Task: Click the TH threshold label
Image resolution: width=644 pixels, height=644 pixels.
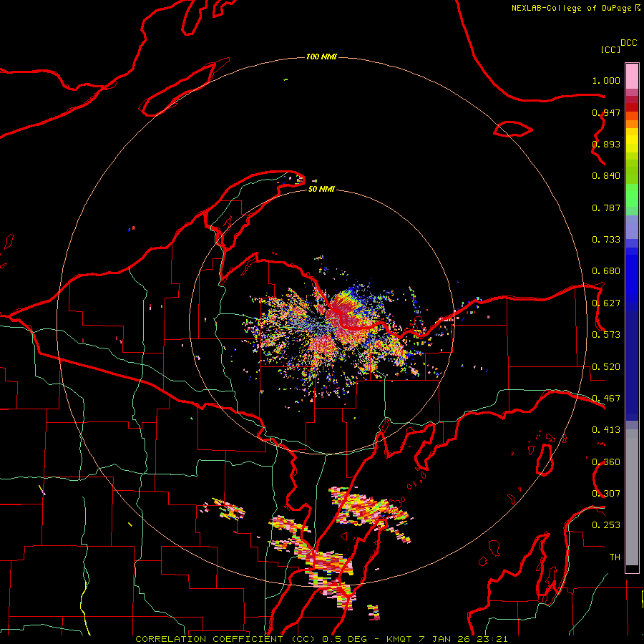Action: [x=615, y=557]
